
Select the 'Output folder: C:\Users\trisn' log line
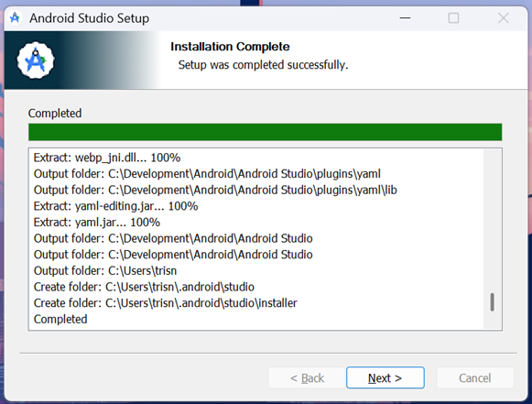pyautogui.click(x=105, y=270)
